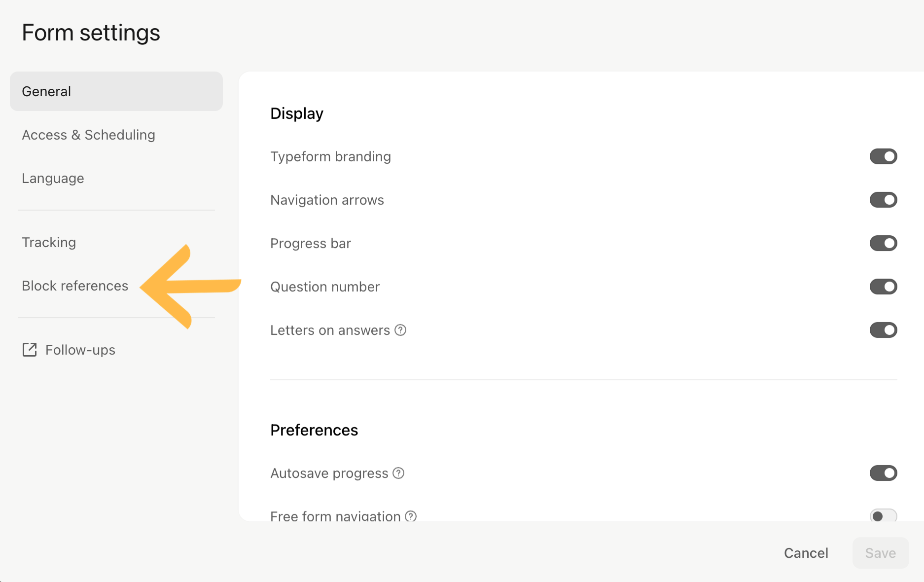Open help icon next to Letters on answers

401,330
